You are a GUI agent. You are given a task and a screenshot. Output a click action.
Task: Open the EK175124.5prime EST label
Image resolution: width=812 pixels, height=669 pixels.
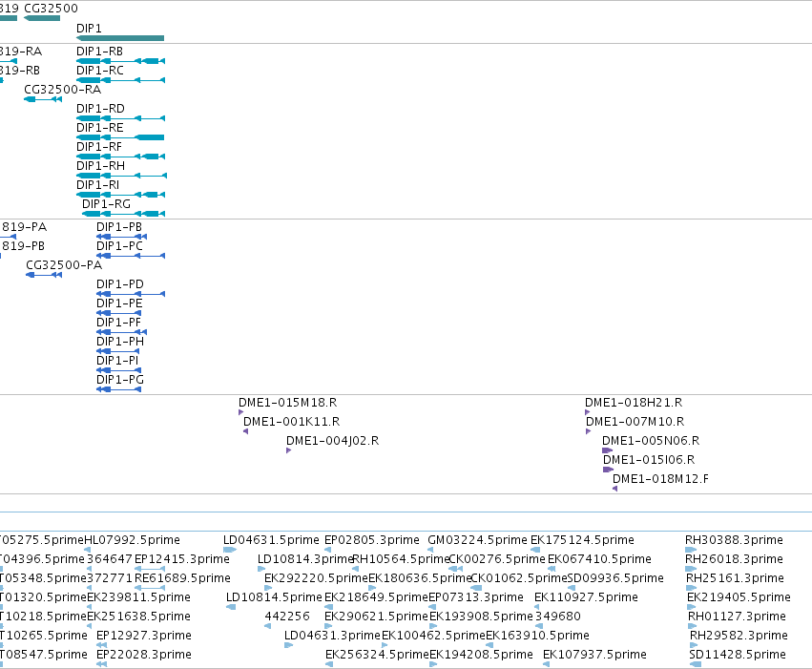(x=582, y=540)
